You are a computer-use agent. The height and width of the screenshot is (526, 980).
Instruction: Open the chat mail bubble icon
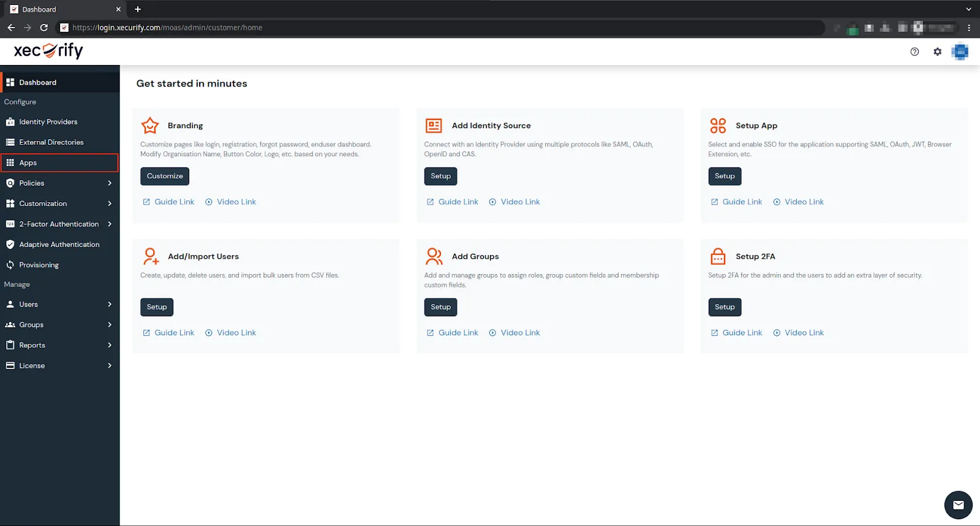[958, 505]
